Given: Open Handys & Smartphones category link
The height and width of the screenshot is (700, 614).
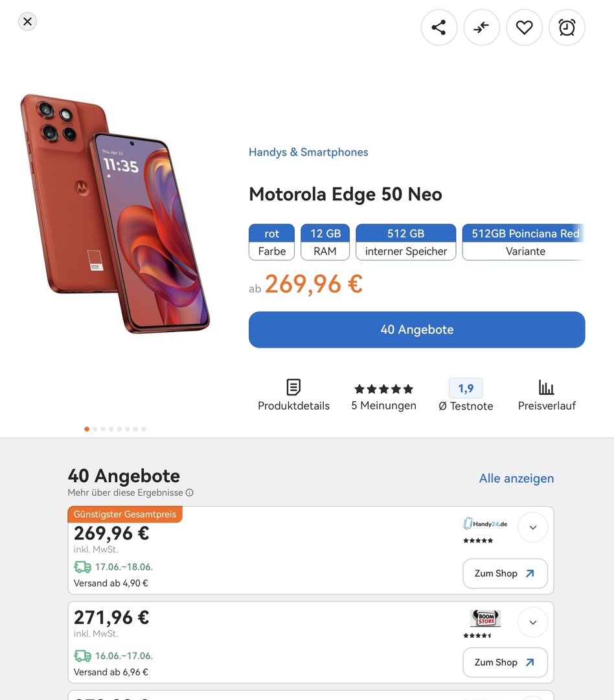Looking at the screenshot, I should (x=308, y=152).
